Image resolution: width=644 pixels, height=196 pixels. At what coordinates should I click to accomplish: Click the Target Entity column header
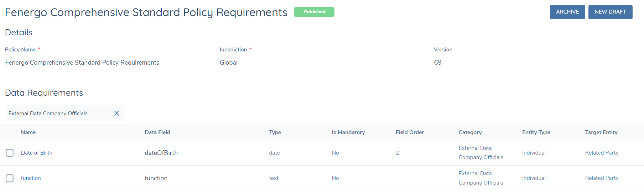[x=601, y=132]
